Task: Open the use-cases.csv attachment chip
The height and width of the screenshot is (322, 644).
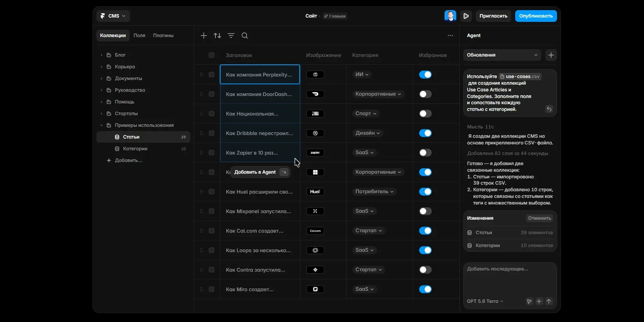Action: point(520,76)
